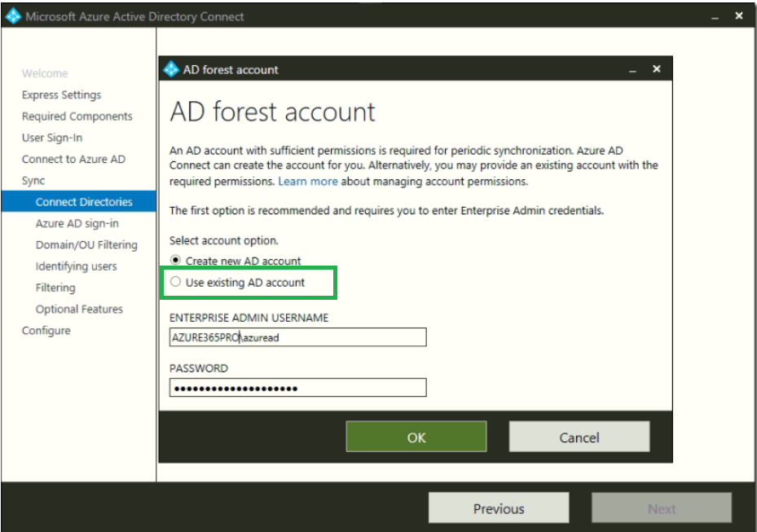Viewport: 757px width, 532px height.
Task: Select the Filtering step
Action: (55, 288)
